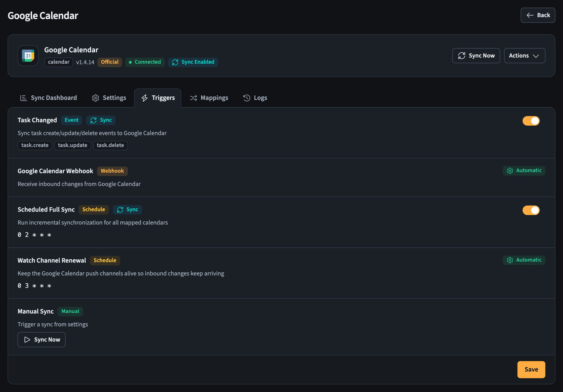Screen dimensions: 563x392
Task: Click Sync Now under Manual Sync
Action: pos(42,340)
